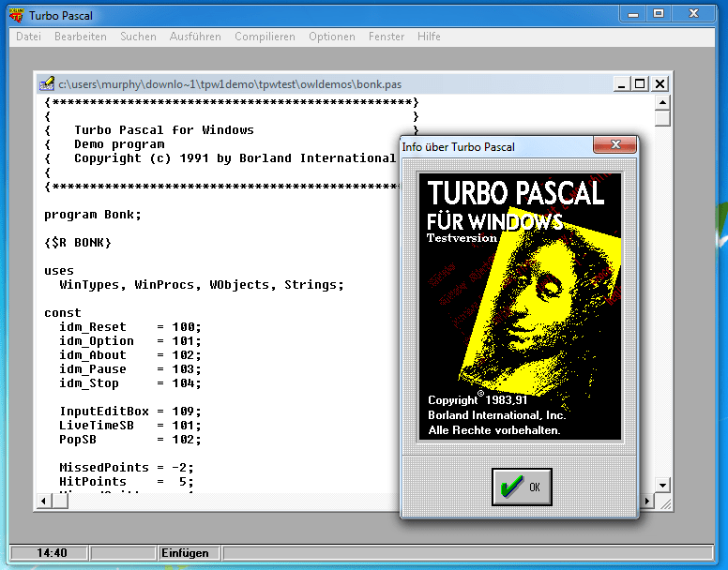Viewport: 728px width, 570px height.
Task: Click the main 'Turbo Pascal' window title text
Action: pos(61,16)
